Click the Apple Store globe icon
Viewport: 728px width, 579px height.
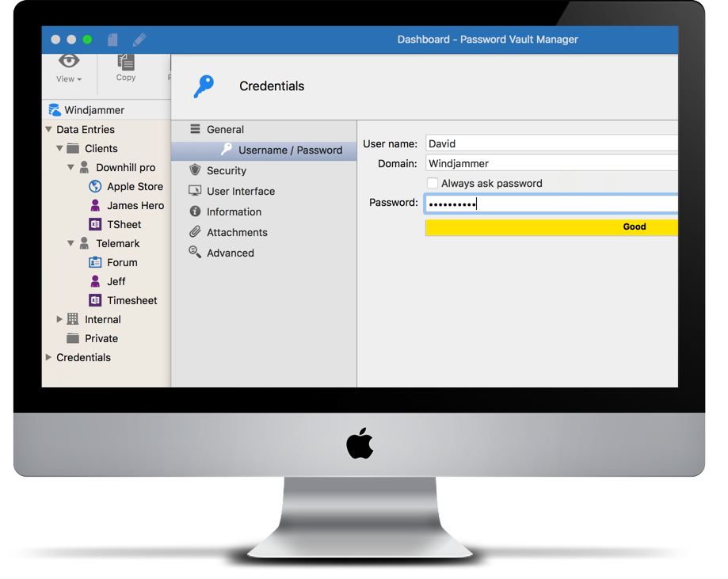click(x=95, y=186)
